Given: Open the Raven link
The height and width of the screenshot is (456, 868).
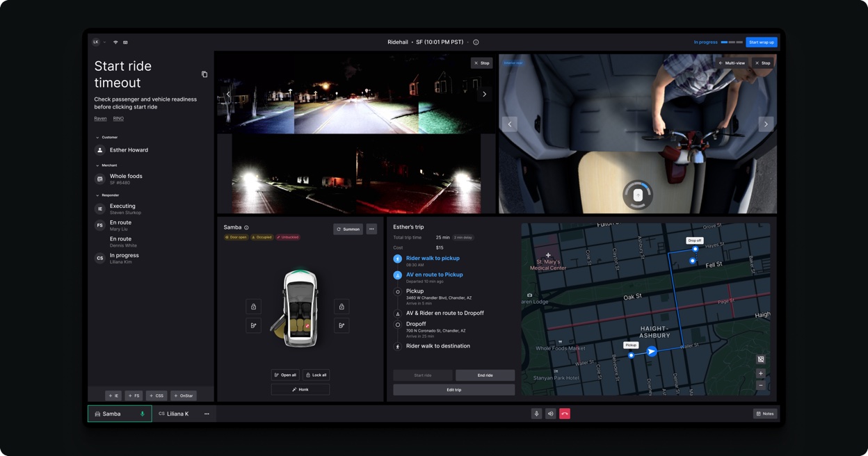Looking at the screenshot, I should 100,119.
